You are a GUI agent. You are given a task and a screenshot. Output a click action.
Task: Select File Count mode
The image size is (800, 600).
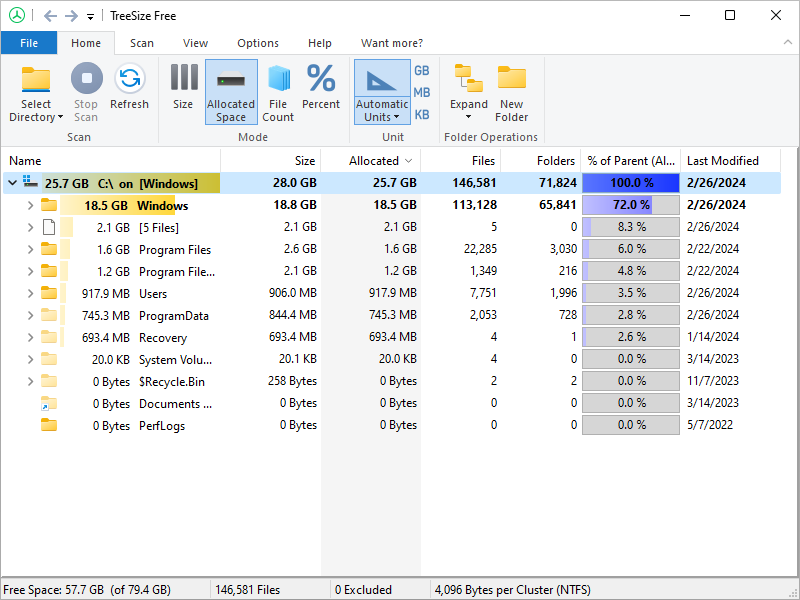278,80
